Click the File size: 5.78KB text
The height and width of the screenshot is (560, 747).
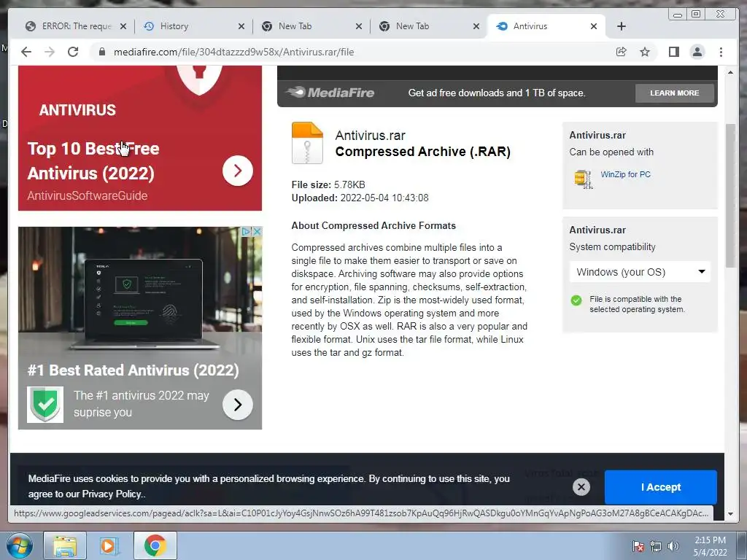328,184
